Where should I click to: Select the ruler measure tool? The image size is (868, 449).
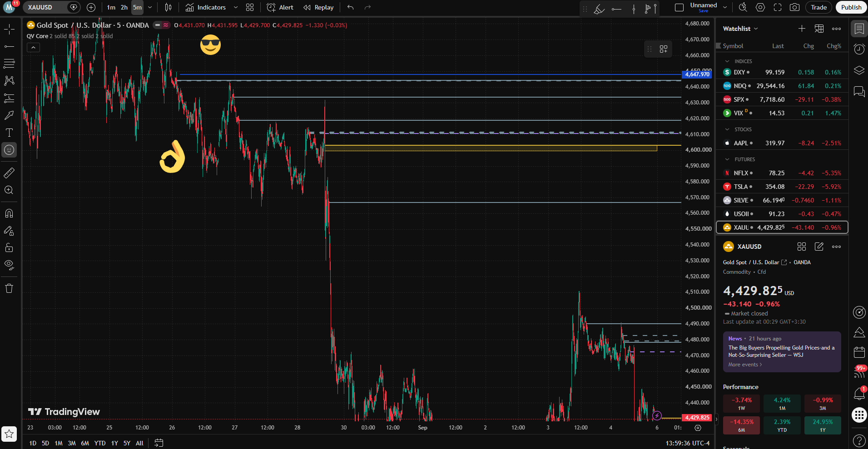pos(9,173)
